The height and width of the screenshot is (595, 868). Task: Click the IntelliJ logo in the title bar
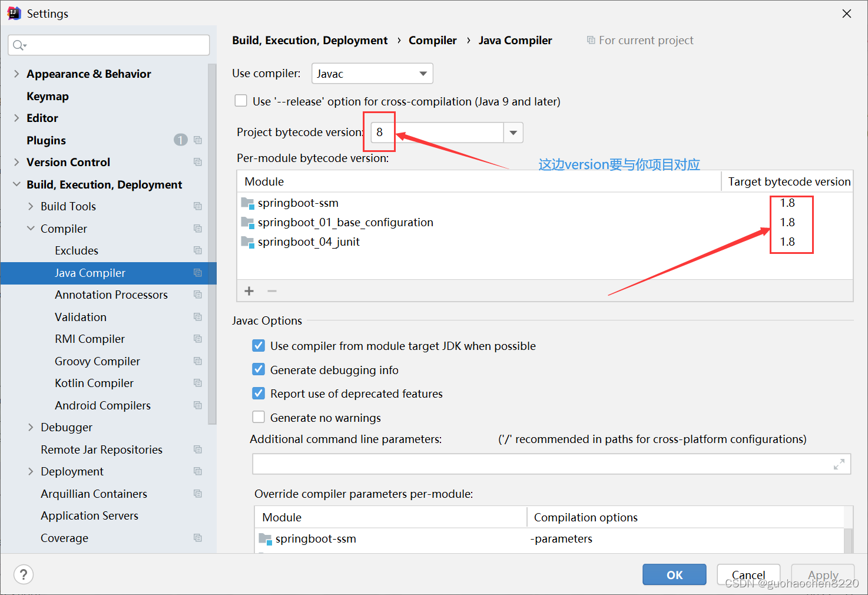click(x=14, y=13)
